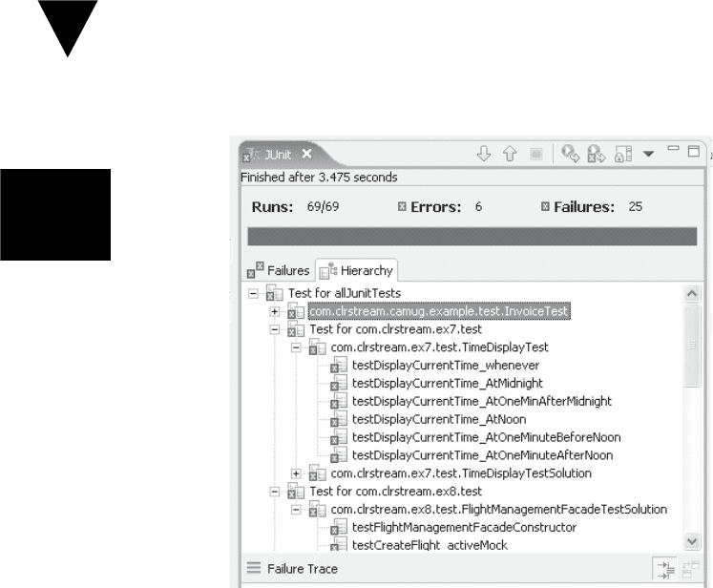Click 'Finished after 3.475 seconds' status text
Screen dimensions: 713x588
point(319,178)
